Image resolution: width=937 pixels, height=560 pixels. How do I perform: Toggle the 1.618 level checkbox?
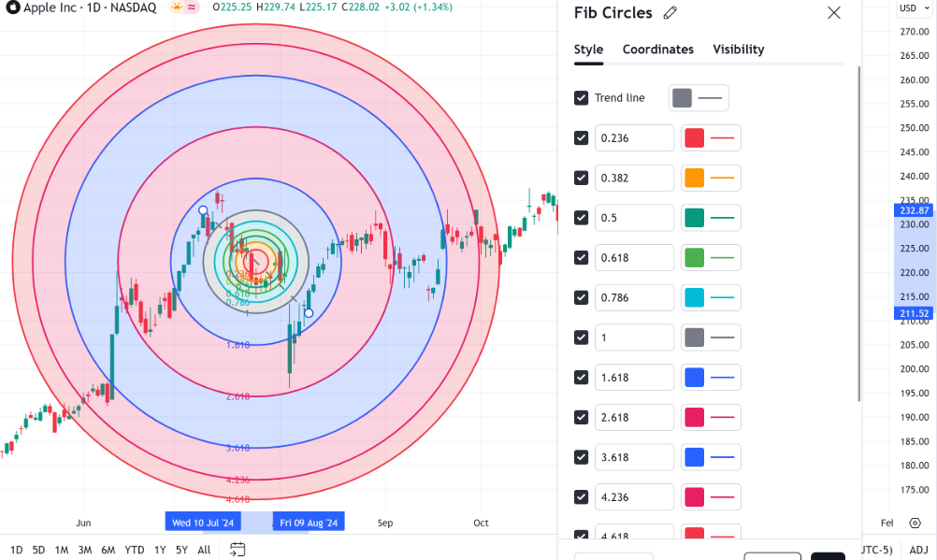tap(582, 378)
